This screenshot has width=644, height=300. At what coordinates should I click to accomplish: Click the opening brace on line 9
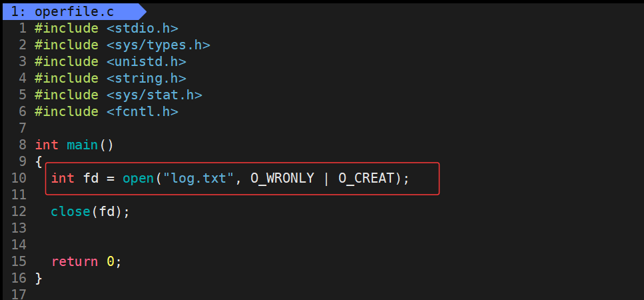coord(39,161)
